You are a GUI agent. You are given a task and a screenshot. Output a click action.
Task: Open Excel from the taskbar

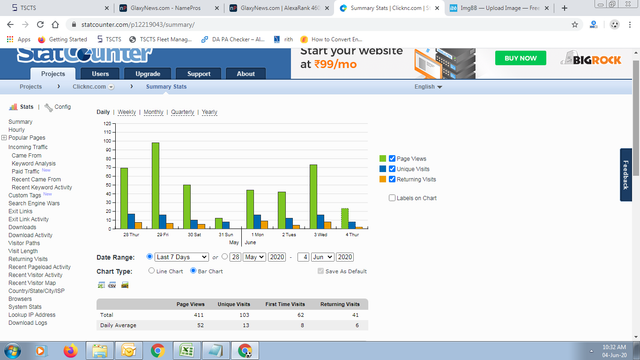pyautogui.click(x=187, y=351)
